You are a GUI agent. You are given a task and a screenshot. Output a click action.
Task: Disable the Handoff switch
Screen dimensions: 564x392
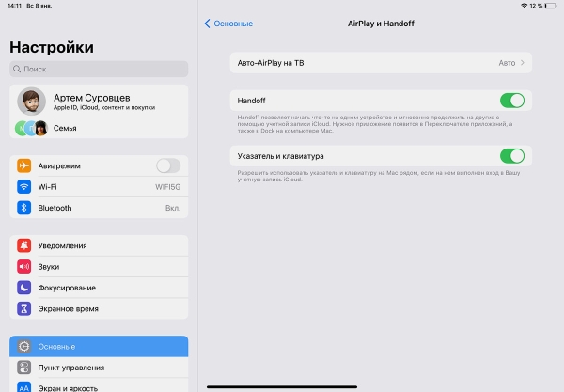tap(512, 101)
